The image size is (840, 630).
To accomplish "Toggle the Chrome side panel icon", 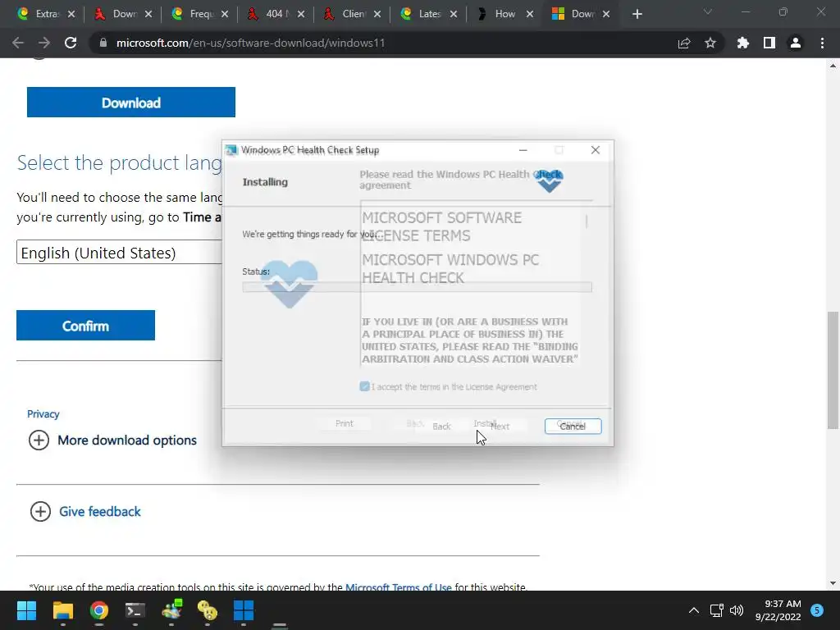I will pos(769,43).
